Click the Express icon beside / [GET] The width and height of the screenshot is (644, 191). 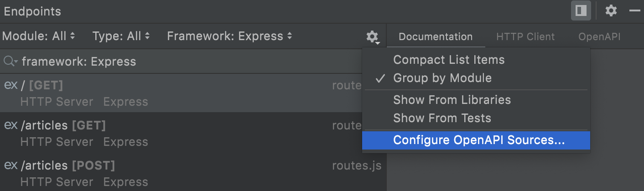tap(10, 85)
